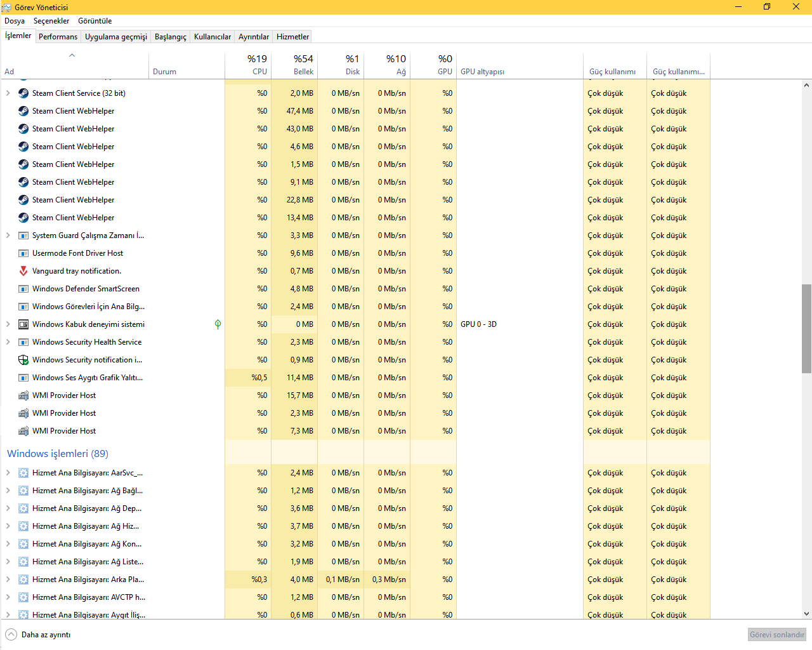The height and width of the screenshot is (650, 812).
Task: Click the green leaf suspended status icon
Action: tap(218, 324)
